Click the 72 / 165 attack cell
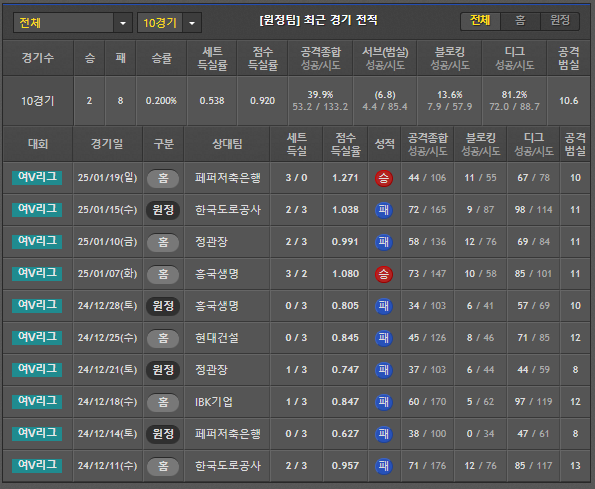 click(427, 210)
